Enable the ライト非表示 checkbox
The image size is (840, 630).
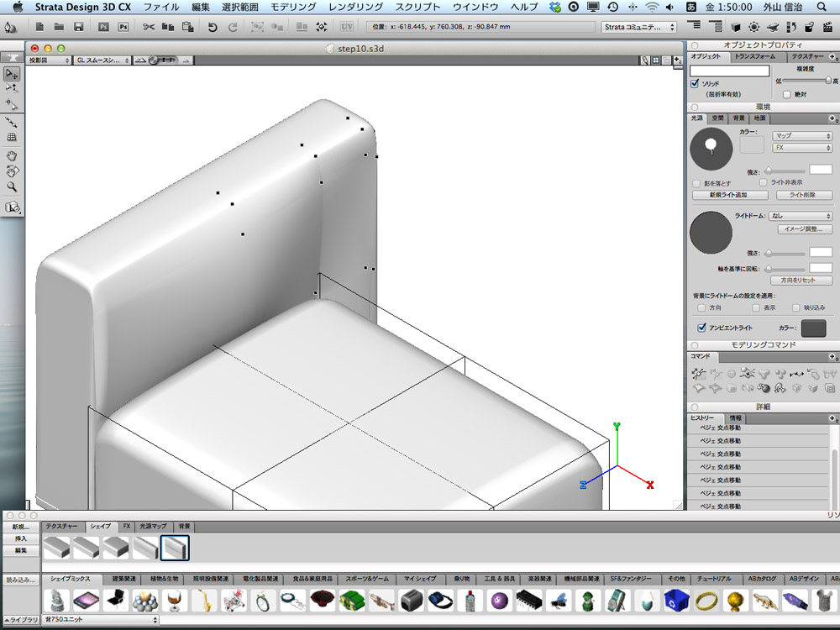(x=764, y=182)
